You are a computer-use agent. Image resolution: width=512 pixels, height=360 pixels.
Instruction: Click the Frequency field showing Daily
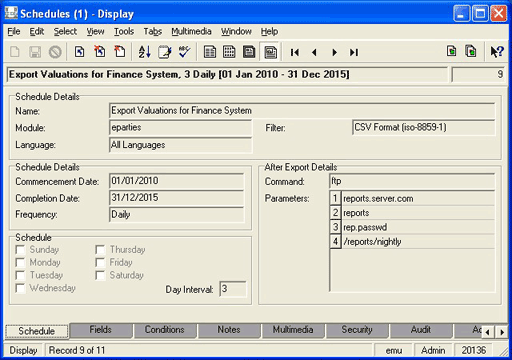177,215
